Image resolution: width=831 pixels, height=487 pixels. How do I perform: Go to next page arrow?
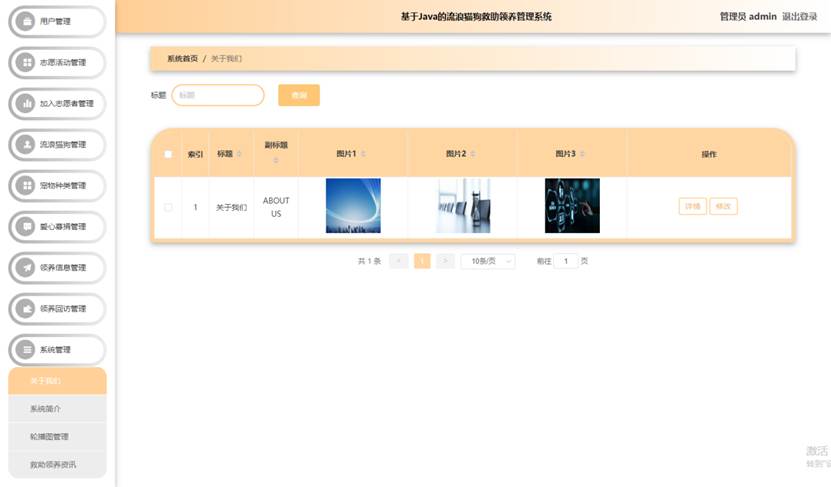[445, 261]
